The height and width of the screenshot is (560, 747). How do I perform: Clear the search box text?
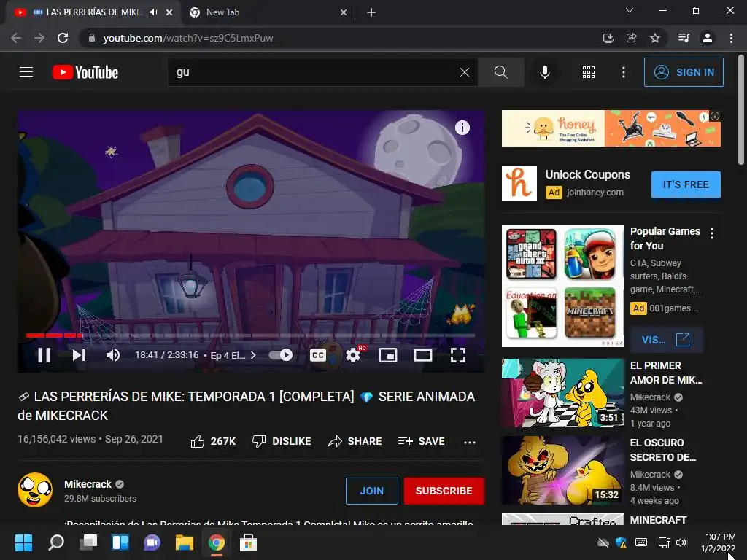click(465, 72)
